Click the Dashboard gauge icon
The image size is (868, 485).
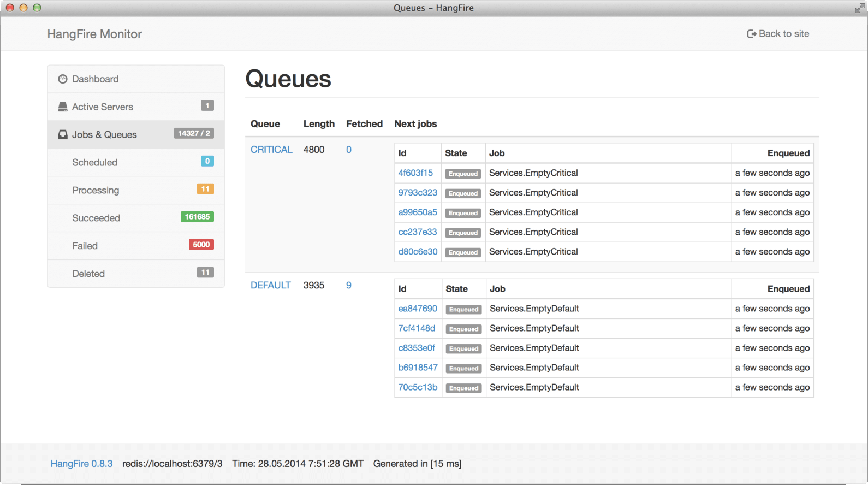(x=63, y=79)
